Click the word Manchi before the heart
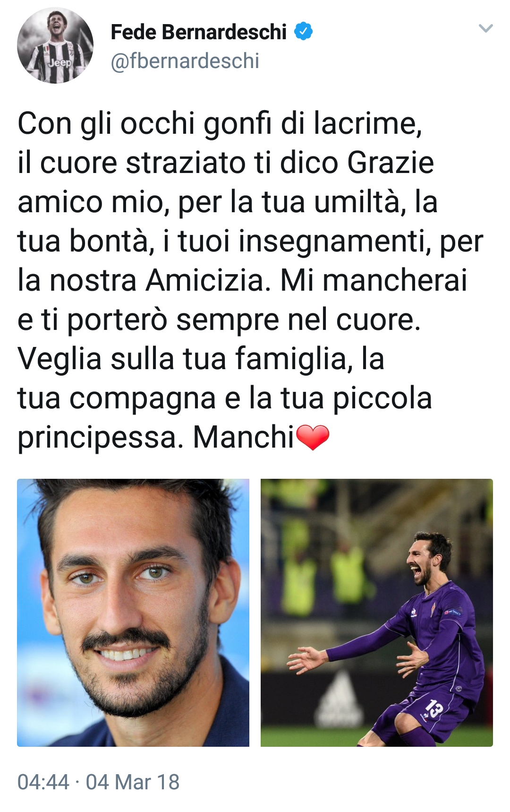This screenshot has width=510, height=812. click(244, 437)
